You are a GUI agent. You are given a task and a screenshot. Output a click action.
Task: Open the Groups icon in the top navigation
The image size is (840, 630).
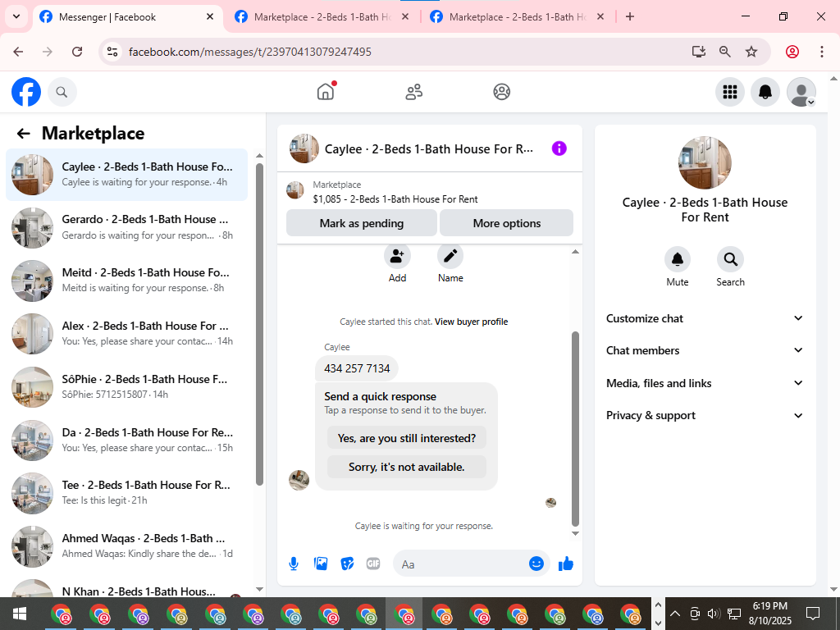tap(501, 92)
